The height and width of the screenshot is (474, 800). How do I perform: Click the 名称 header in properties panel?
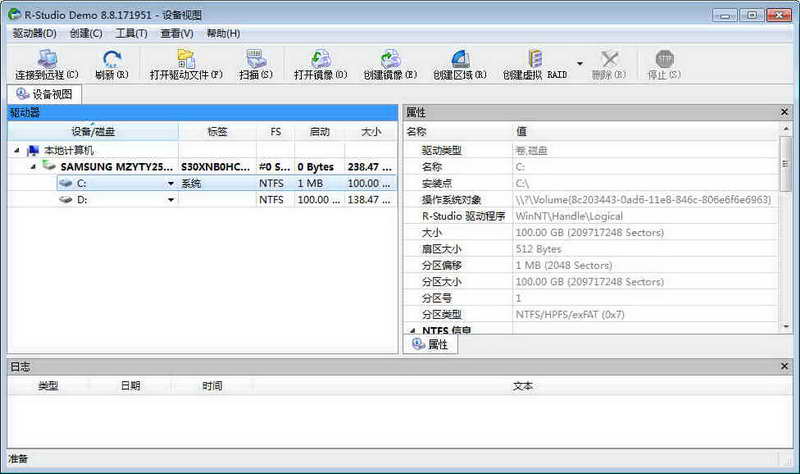(458, 132)
